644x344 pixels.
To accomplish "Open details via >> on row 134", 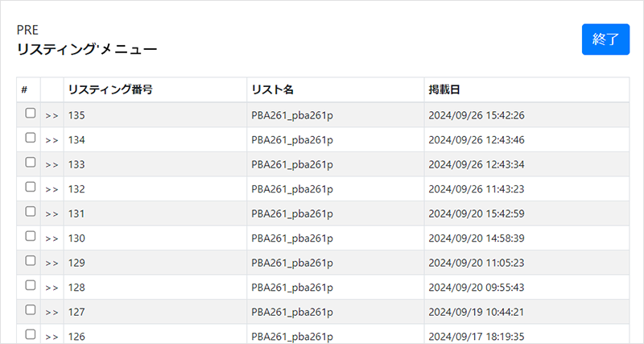I will 52,140.
